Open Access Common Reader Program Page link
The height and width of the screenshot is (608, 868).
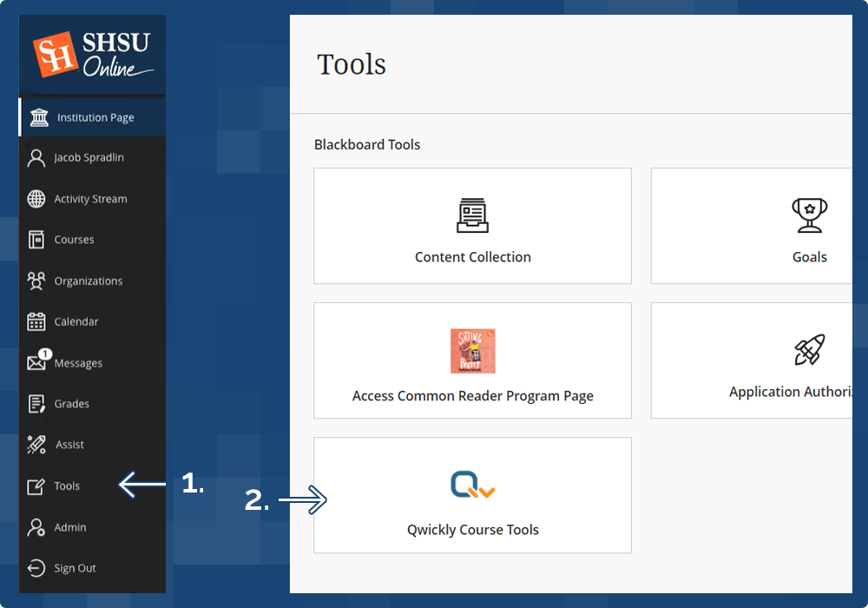(473, 360)
